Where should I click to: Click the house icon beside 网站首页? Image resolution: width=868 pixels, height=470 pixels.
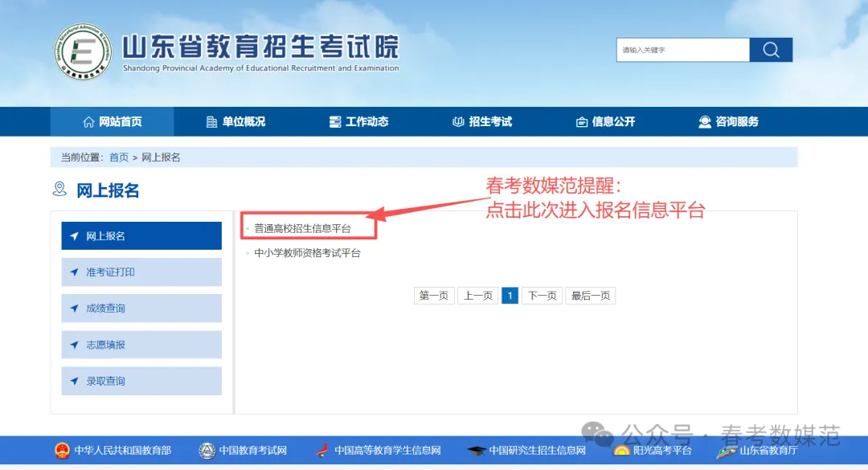click(x=88, y=122)
